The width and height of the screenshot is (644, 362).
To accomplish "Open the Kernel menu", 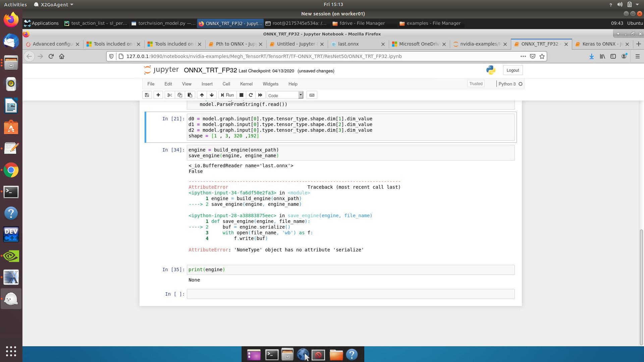I will [247, 84].
